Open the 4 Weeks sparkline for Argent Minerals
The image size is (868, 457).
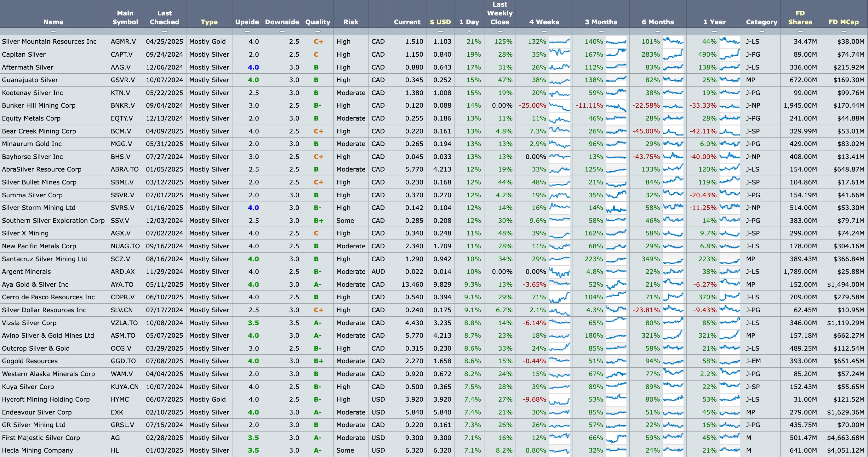point(559,271)
